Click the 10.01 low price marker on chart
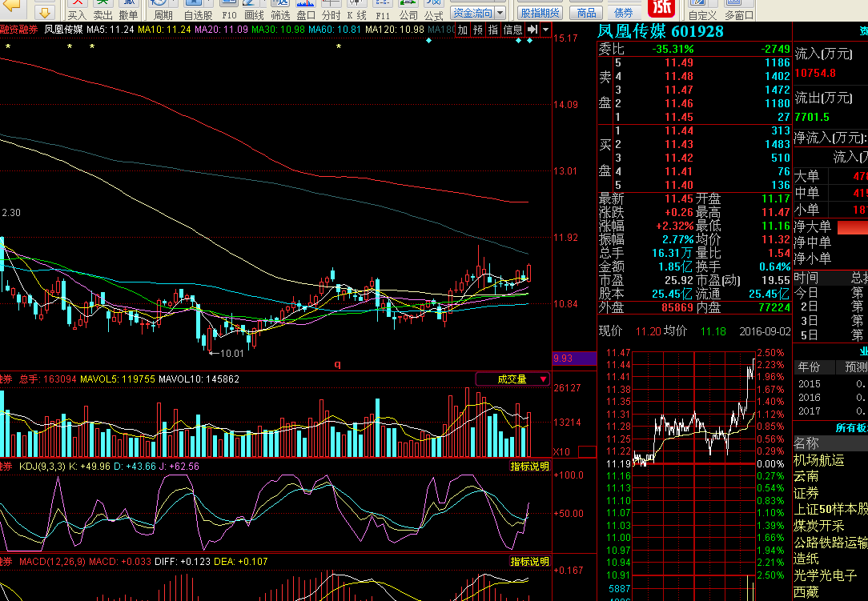868x601 pixels. click(232, 353)
